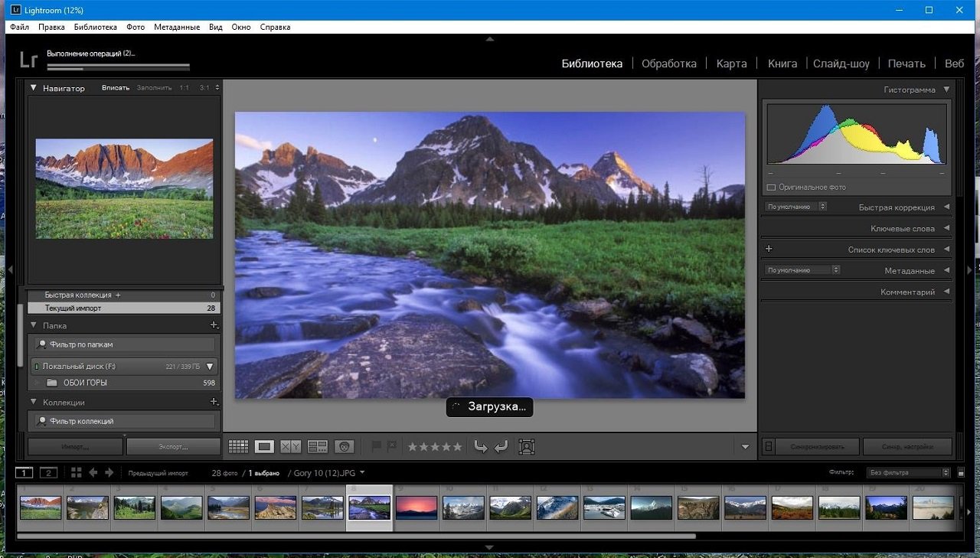This screenshot has height=558, width=980.
Task: Toggle filter switch at filmstrip right end
Action: [x=962, y=473]
